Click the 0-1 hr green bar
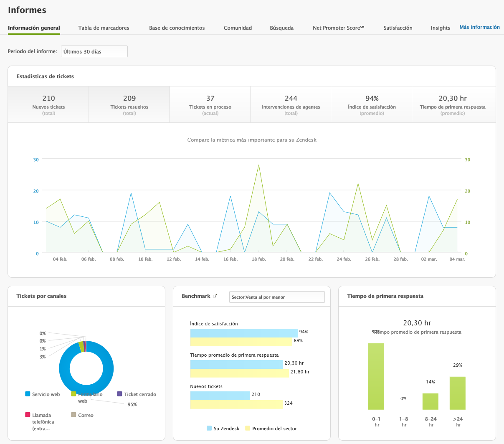 (376, 376)
